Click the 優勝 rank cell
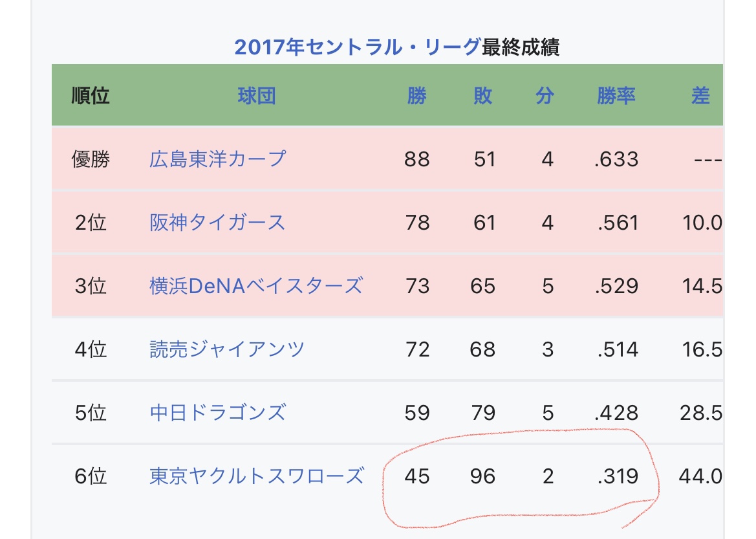The width and height of the screenshot is (756, 539). point(91,159)
